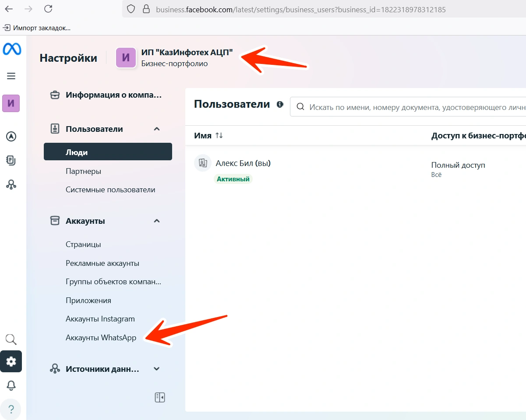Open the connected-nodes icon in left rail
This screenshot has width=526, height=420.
[11, 184]
